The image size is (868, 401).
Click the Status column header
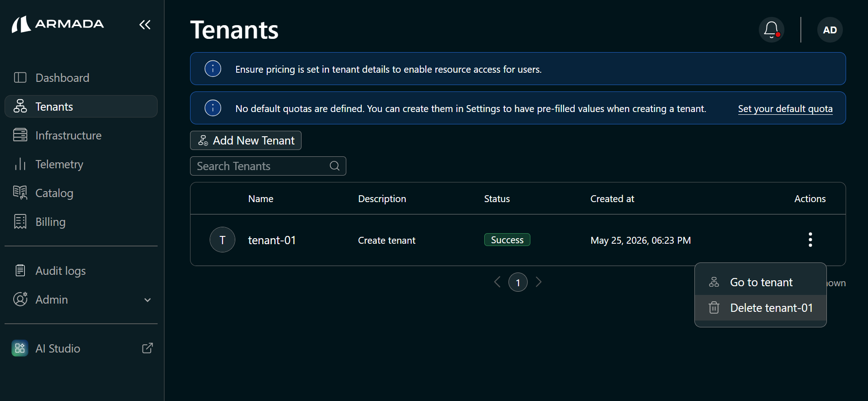(x=497, y=198)
